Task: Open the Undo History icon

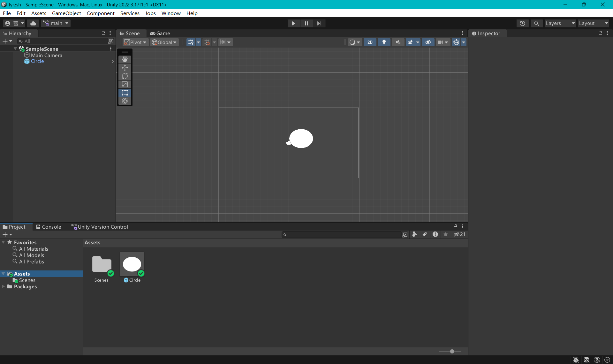Action: click(522, 23)
